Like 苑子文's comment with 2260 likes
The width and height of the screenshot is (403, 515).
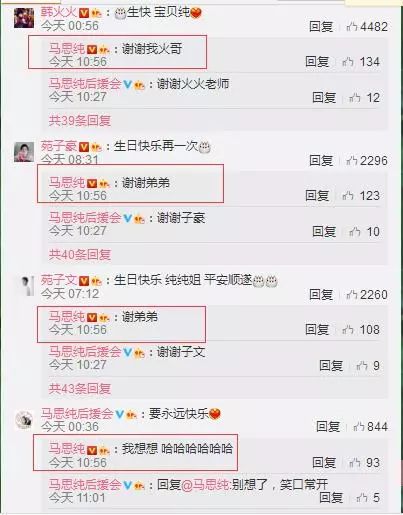(367, 295)
